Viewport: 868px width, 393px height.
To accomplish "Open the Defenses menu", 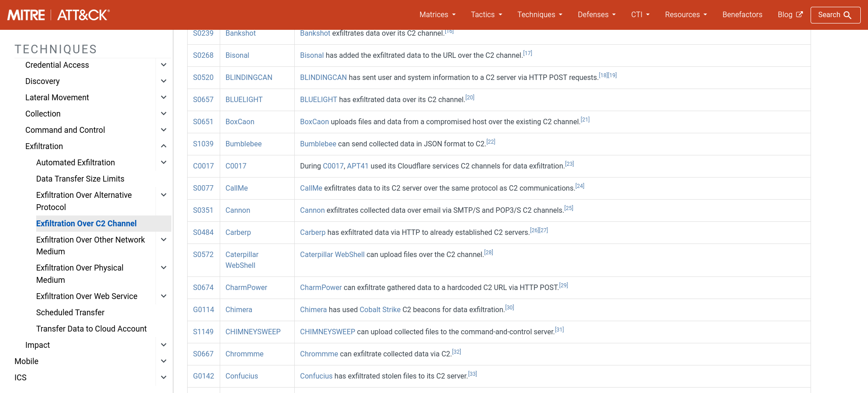I will 597,15.
